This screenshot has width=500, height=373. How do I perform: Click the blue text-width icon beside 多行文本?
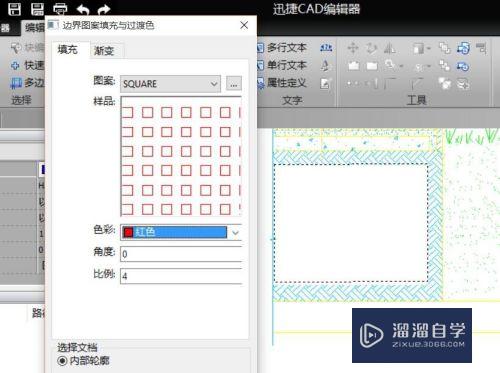pyautogui.click(x=326, y=48)
